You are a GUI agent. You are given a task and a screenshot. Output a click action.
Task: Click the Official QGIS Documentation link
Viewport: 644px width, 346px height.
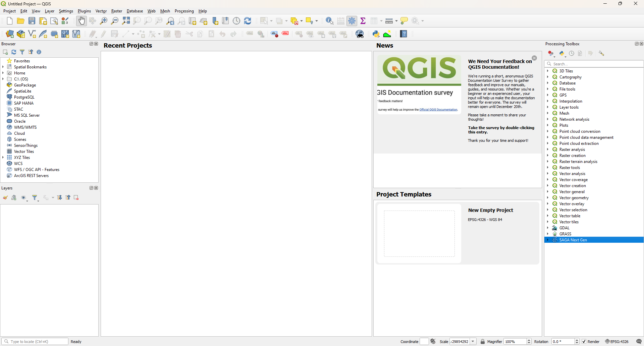click(438, 110)
